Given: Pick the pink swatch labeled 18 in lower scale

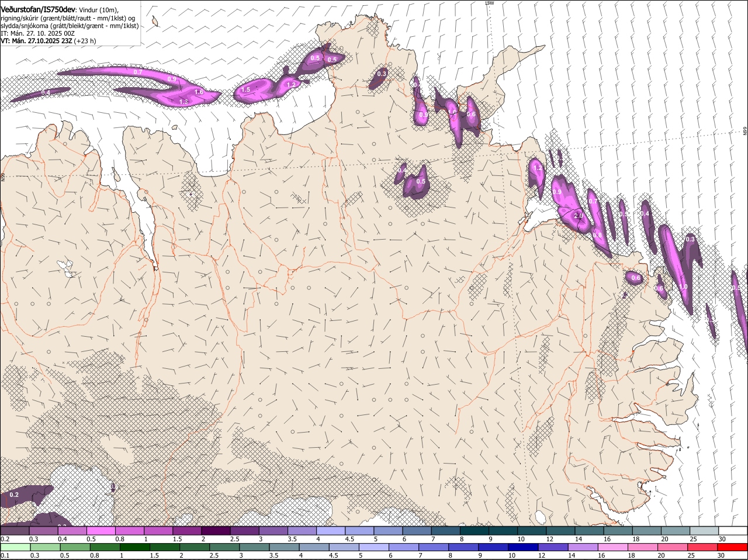Looking at the screenshot, I should point(643,547).
